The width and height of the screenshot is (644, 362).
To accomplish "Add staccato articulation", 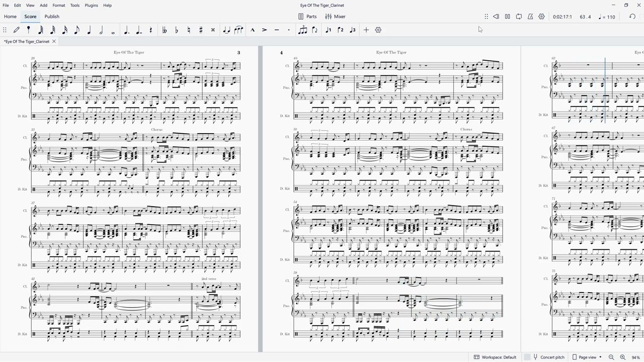I will (289, 30).
